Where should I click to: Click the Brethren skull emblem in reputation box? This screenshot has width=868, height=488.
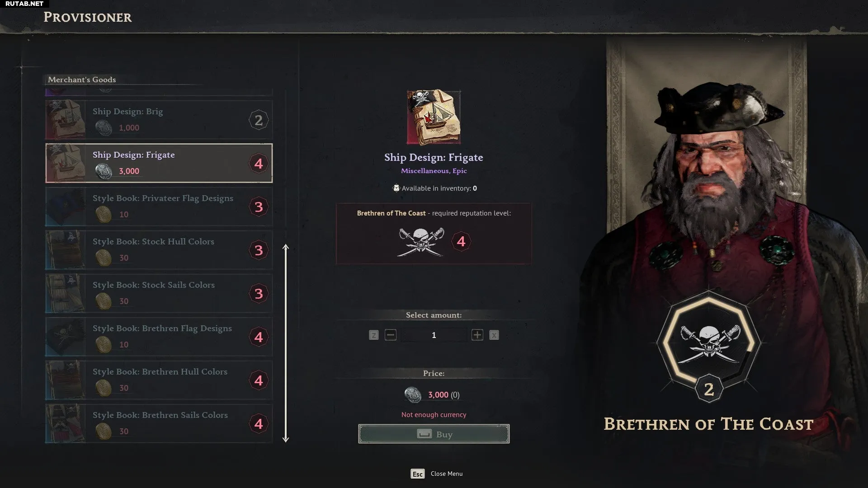tap(421, 242)
